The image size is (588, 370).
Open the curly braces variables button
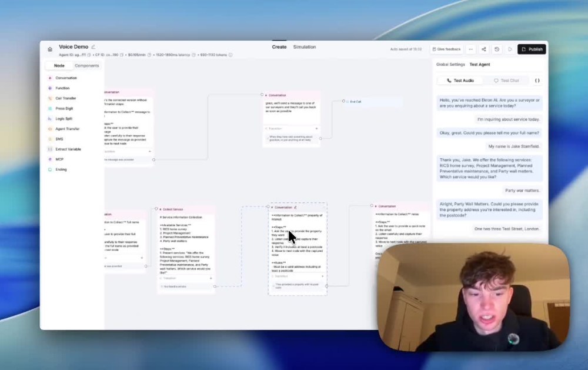[537, 81]
